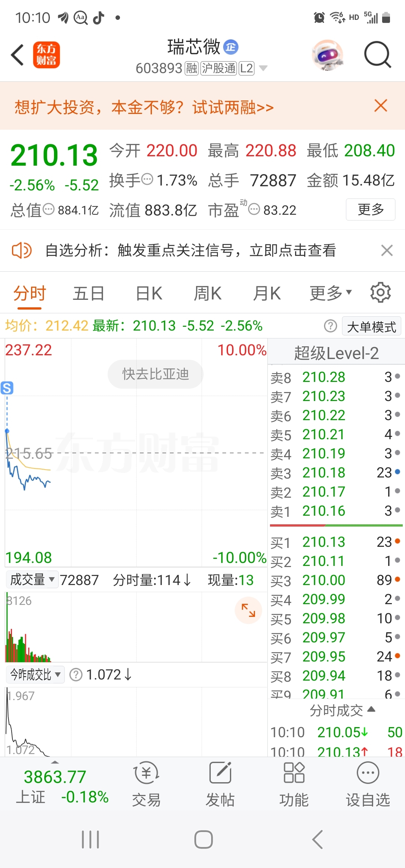Select the 卖1 210.16 order row
The height and width of the screenshot is (868, 405).
point(336,511)
